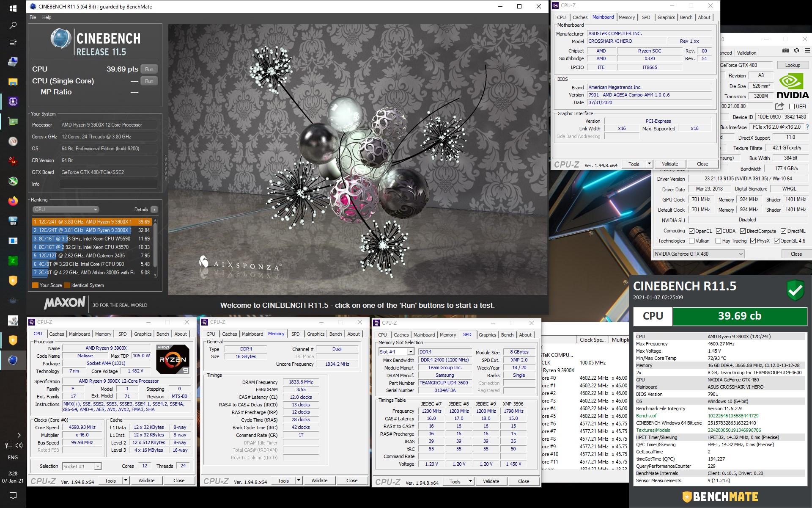The width and height of the screenshot is (812, 508).
Task: Open Bench tab in Memory CPU-Z window
Action: 335,334
